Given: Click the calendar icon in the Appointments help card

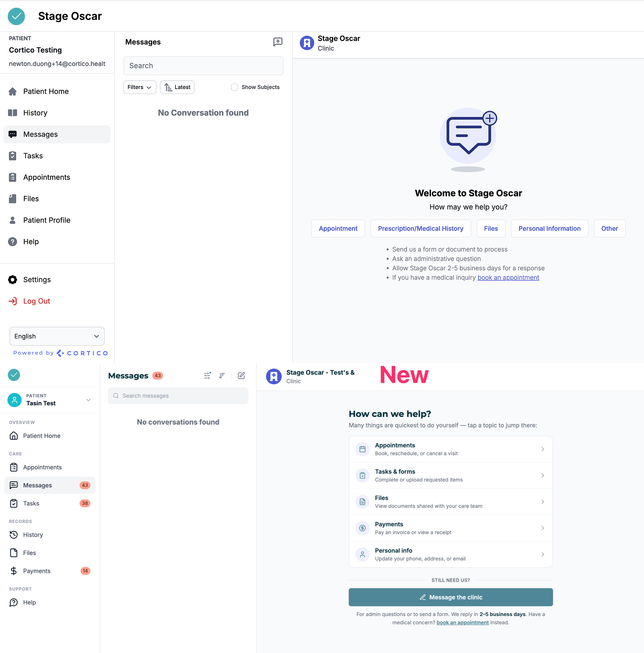Looking at the screenshot, I should click(x=362, y=449).
